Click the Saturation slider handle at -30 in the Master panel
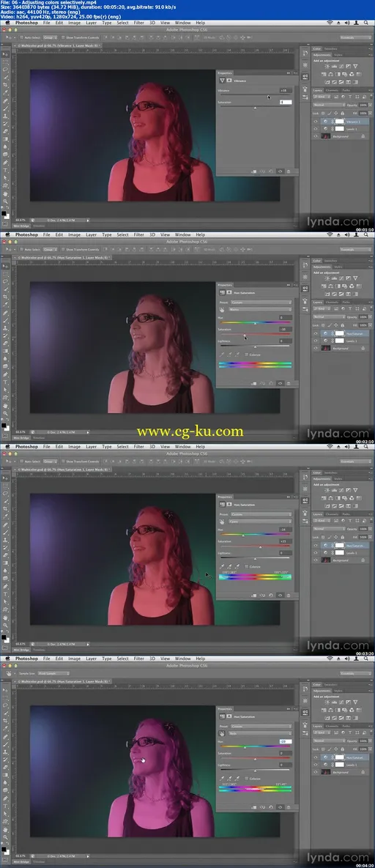This screenshot has height=868, width=375. coord(245,335)
